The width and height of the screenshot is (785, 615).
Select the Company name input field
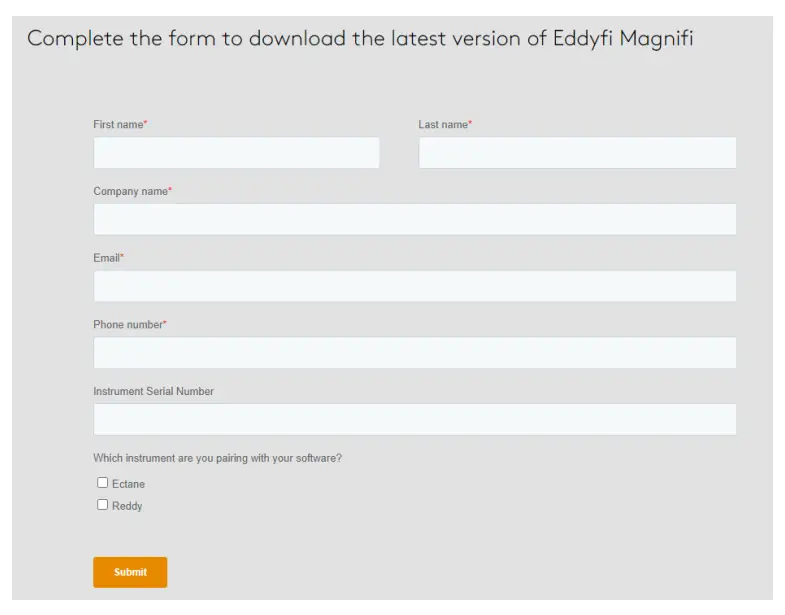414,219
